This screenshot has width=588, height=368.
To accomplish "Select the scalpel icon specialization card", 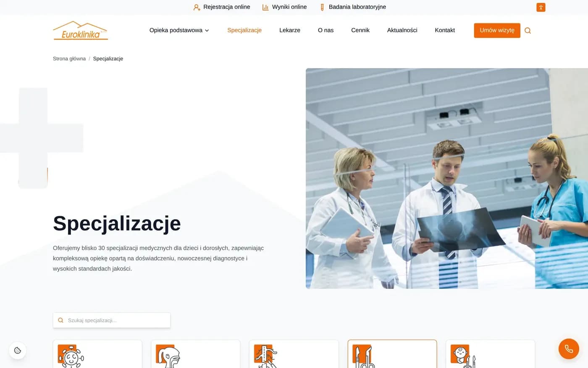I will point(392,354).
